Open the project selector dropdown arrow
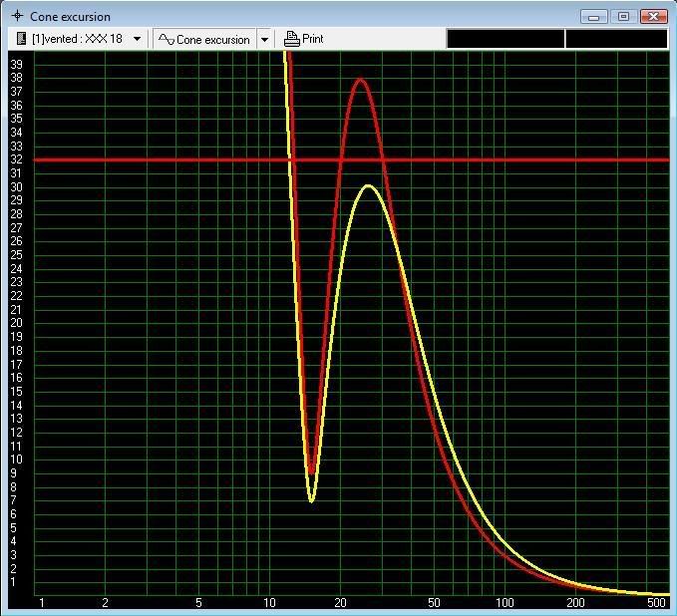Image resolution: width=677 pixels, height=616 pixels. pyautogui.click(x=137, y=39)
